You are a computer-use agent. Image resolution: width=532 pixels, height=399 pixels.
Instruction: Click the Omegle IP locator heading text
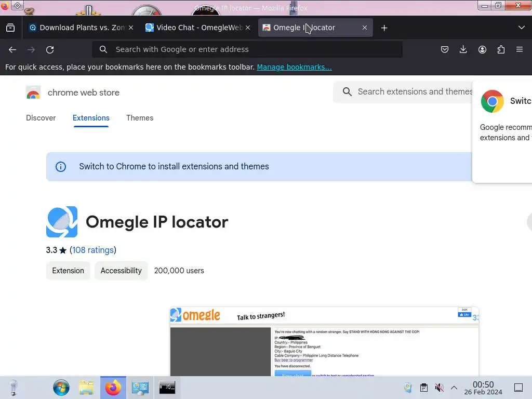(157, 222)
